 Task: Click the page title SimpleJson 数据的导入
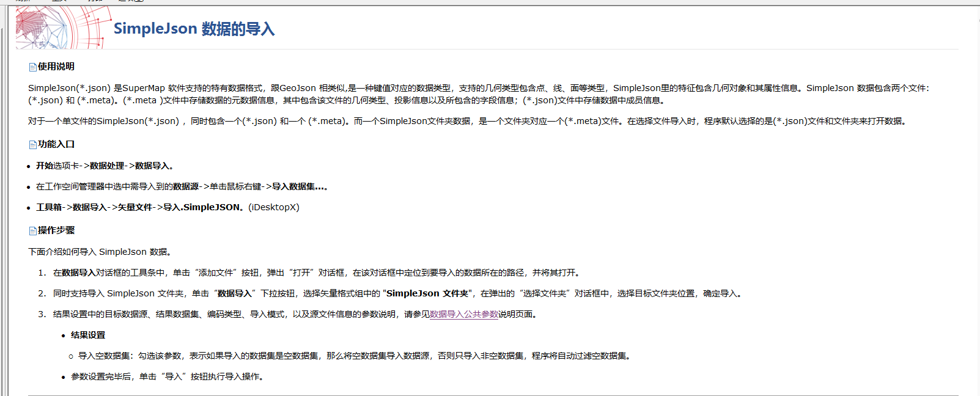pyautogui.click(x=194, y=29)
